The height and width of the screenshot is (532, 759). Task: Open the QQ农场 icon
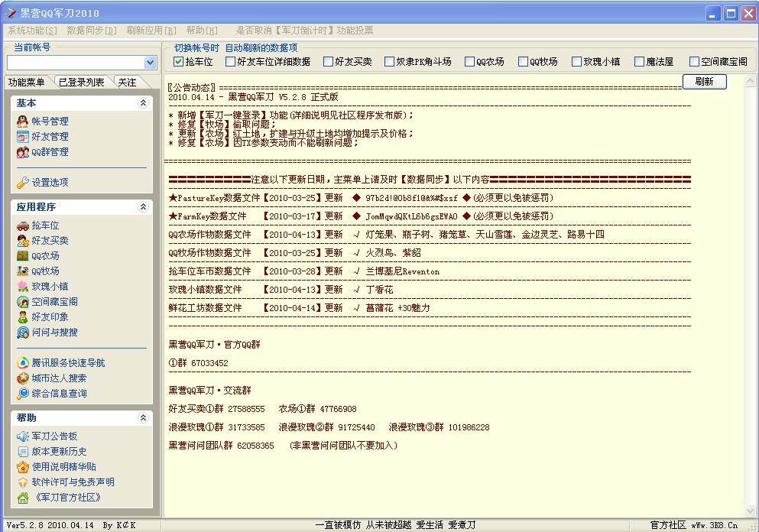click(23, 255)
